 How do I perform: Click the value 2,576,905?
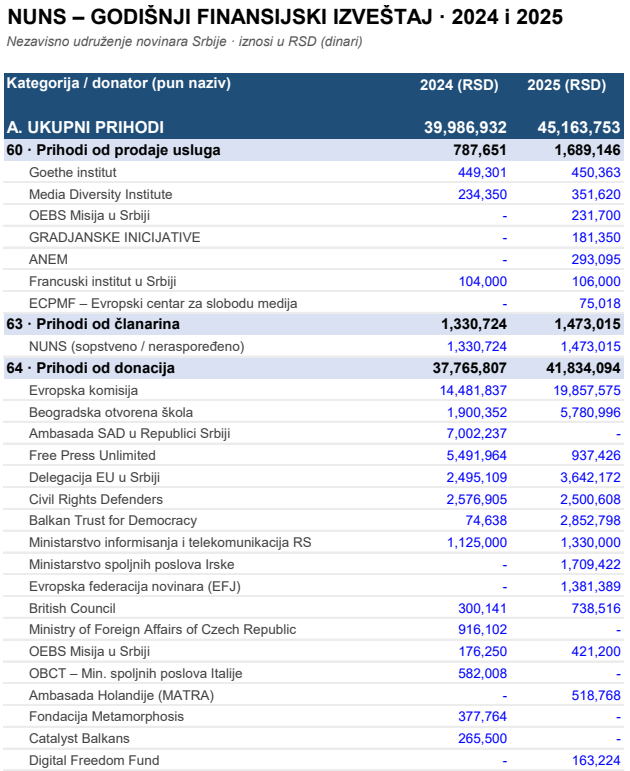click(x=477, y=500)
